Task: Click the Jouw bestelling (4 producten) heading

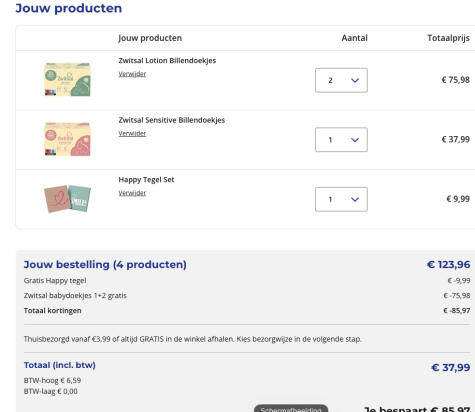Action: [105, 265]
